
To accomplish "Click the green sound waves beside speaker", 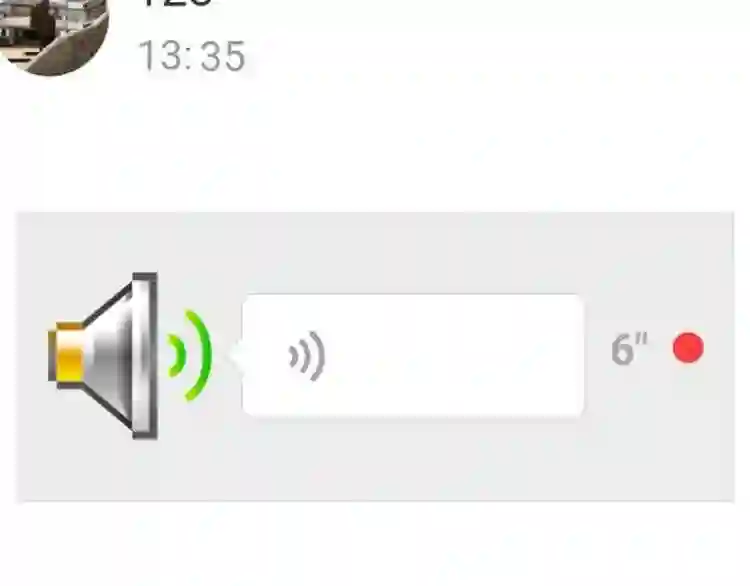I will click(x=189, y=355).
